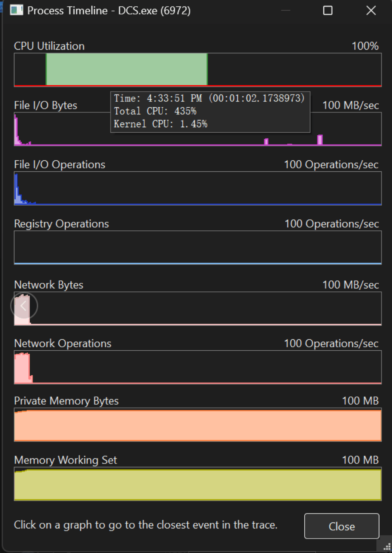The image size is (392, 553).
Task: Click the 'Click on a graph' hint text
Action: tap(146, 525)
